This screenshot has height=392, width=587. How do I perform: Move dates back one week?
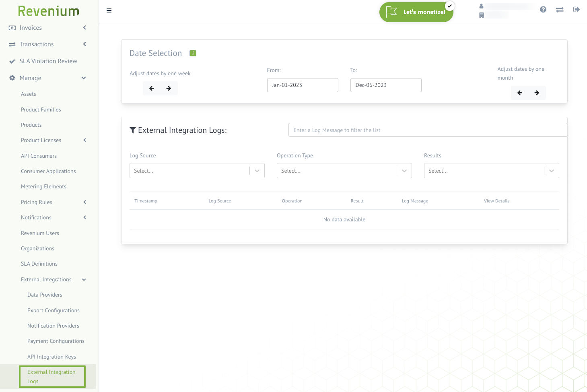click(x=152, y=89)
